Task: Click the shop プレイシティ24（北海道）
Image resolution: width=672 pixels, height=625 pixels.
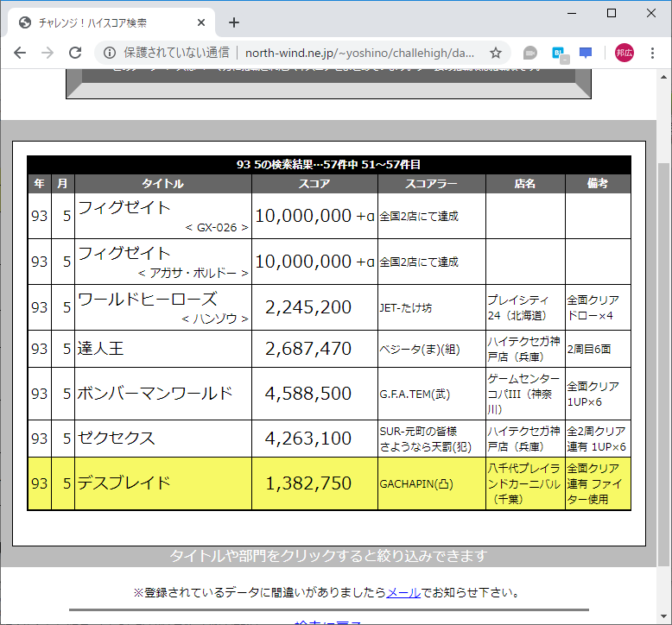Action: click(x=518, y=307)
